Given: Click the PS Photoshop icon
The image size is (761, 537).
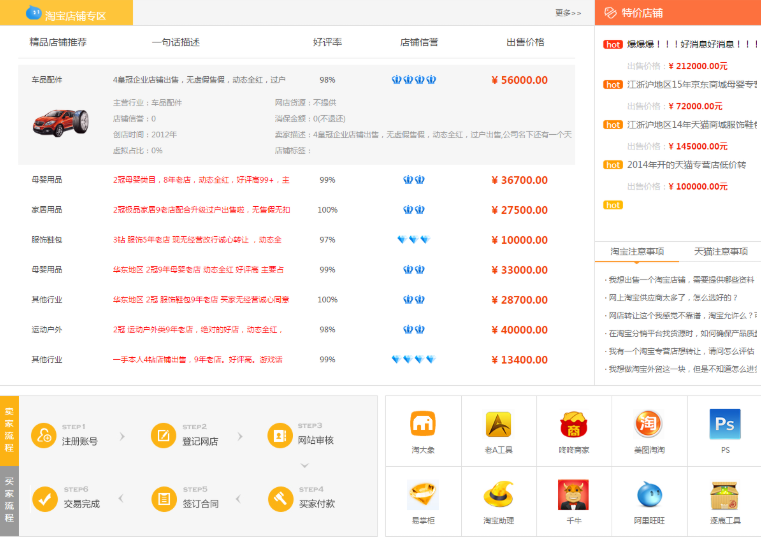Looking at the screenshot, I should coord(725,423).
